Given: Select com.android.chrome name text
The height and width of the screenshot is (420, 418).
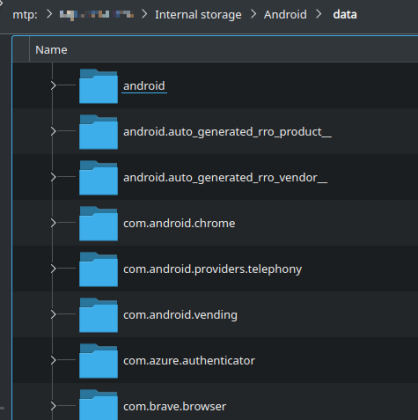Looking at the screenshot, I should tap(179, 223).
